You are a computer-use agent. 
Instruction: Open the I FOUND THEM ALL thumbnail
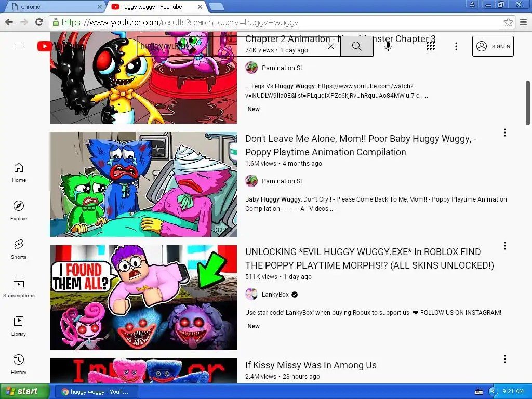(x=143, y=298)
